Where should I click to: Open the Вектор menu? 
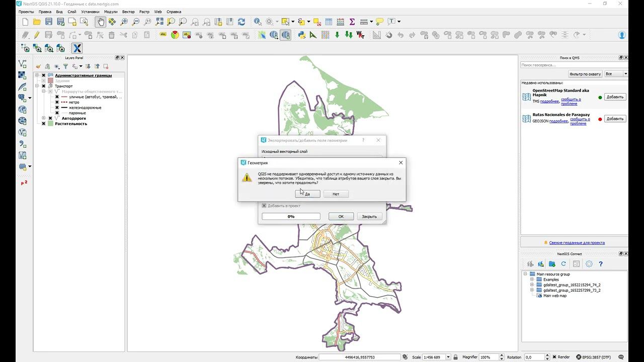(128, 11)
